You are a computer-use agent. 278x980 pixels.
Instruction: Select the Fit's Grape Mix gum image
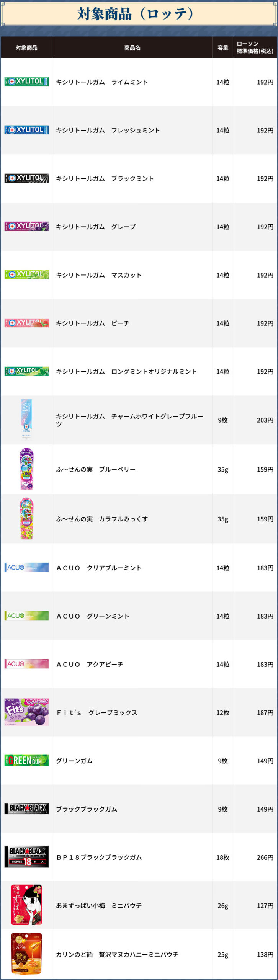click(x=26, y=712)
